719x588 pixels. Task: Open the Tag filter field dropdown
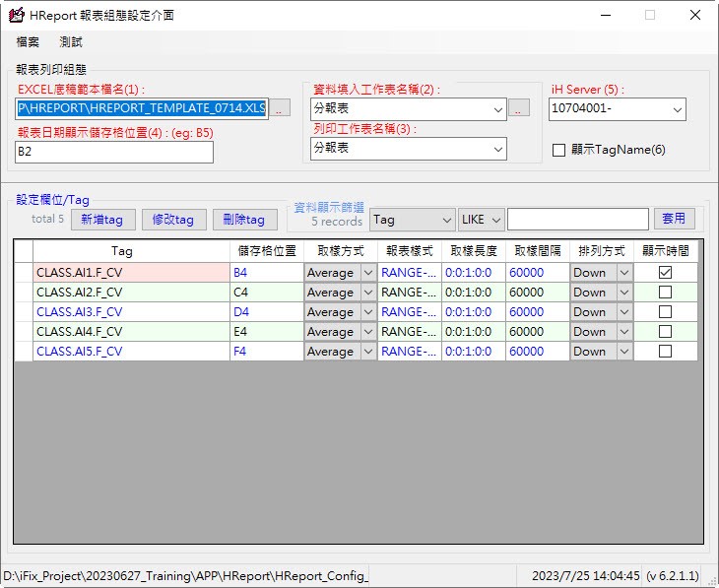click(444, 220)
